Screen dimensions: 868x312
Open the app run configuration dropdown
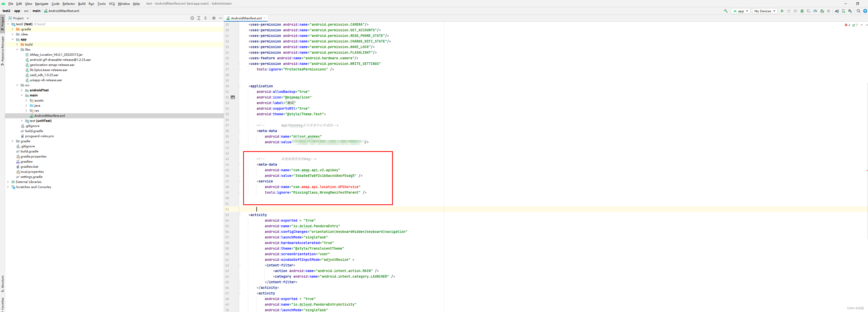point(741,11)
